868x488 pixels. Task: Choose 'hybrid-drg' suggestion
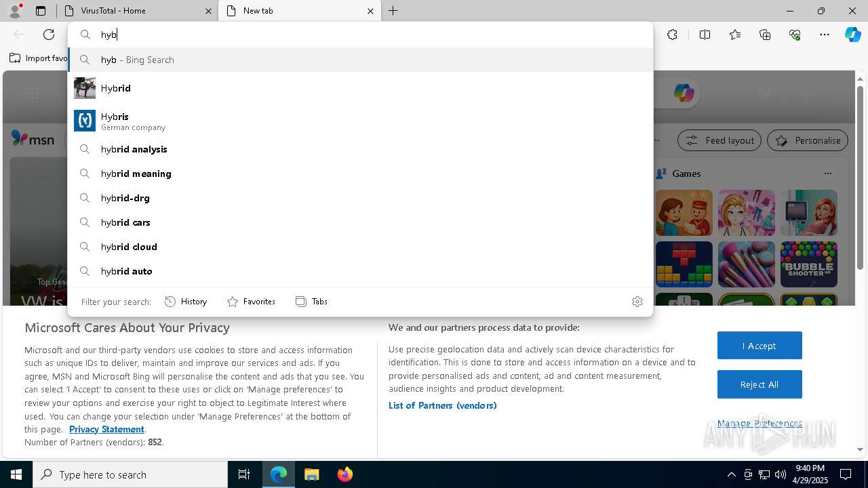pyautogui.click(x=361, y=198)
